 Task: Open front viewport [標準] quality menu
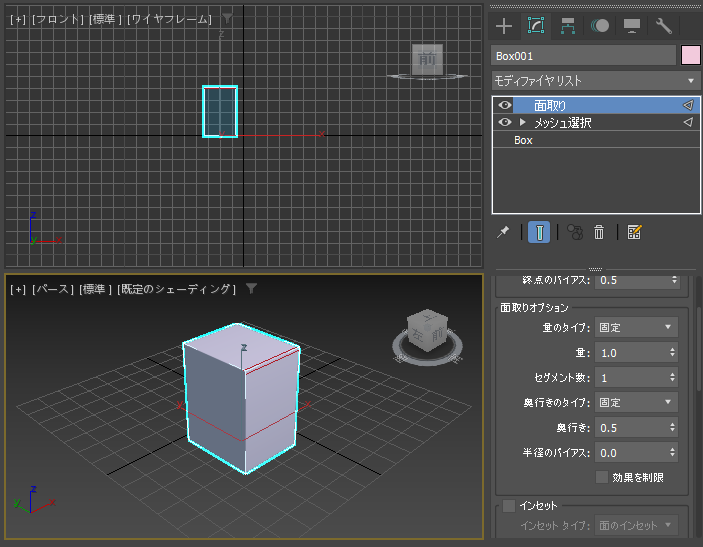pos(105,19)
